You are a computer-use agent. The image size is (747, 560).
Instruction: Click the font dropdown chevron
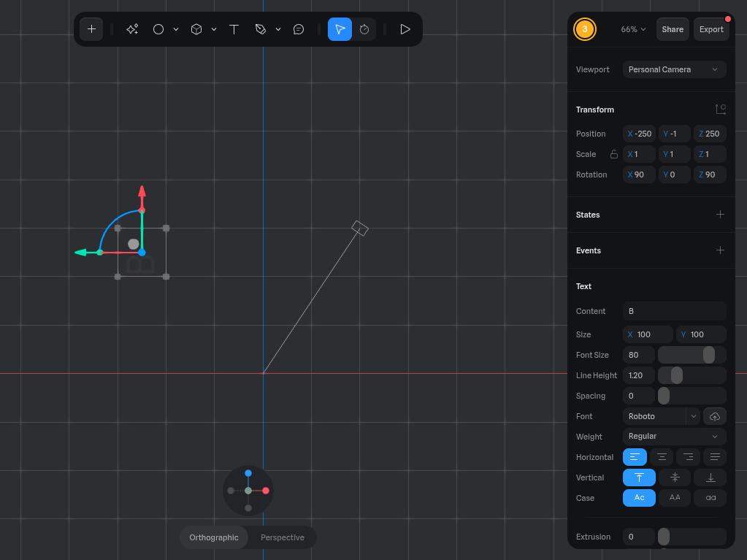coord(693,416)
